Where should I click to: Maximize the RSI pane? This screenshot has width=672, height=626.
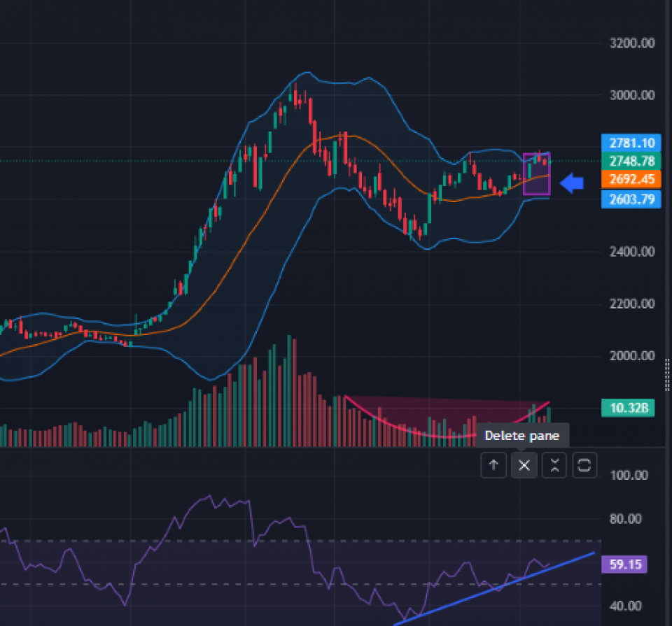584,465
